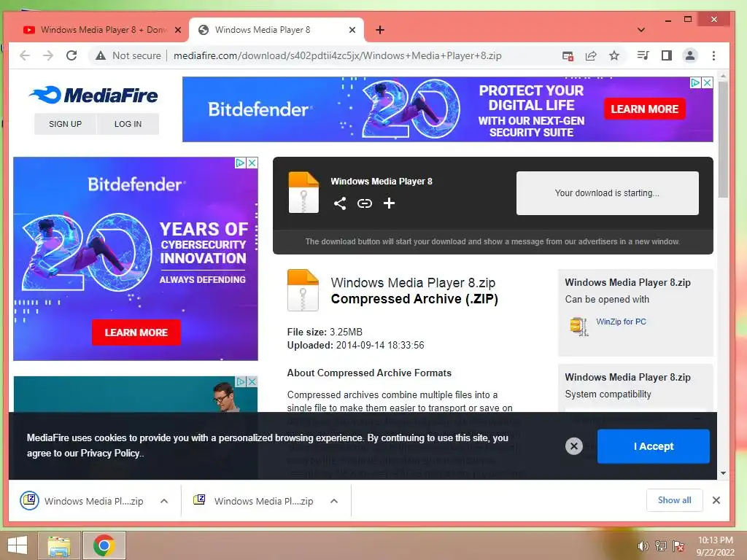Close the downloads bar
Screen dimensions: 747x560
tap(716, 500)
